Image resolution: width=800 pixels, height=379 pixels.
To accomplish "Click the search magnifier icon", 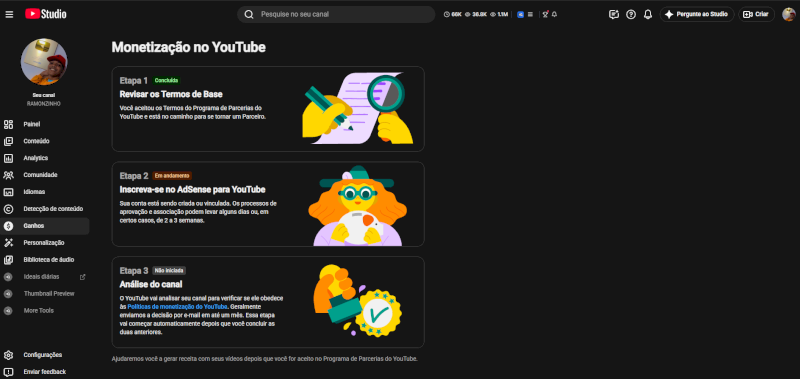I will [x=249, y=14].
